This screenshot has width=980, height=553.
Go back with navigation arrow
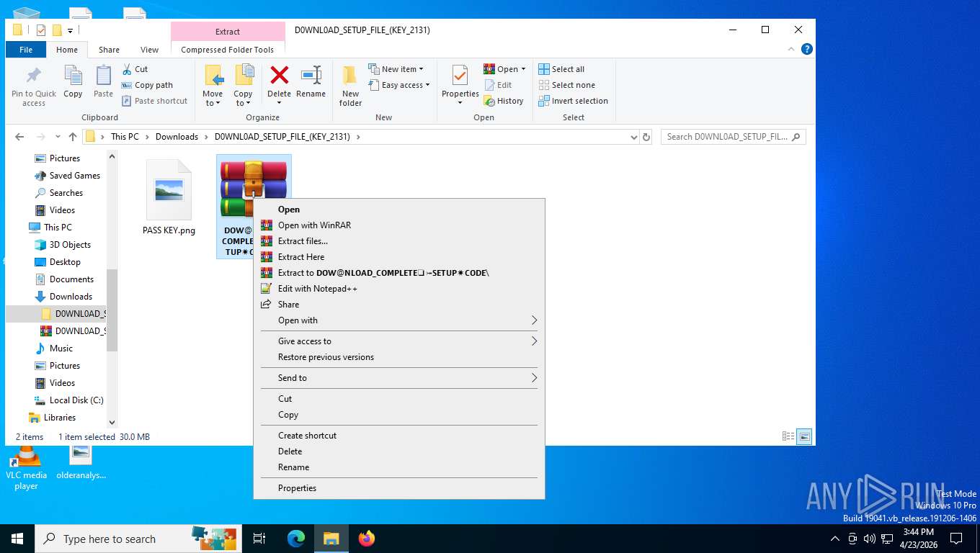[x=19, y=137]
